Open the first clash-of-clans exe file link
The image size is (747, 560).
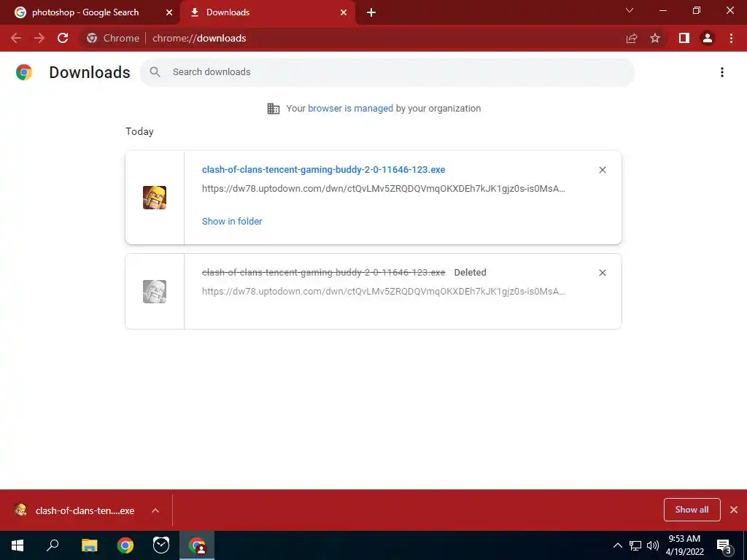click(x=323, y=169)
